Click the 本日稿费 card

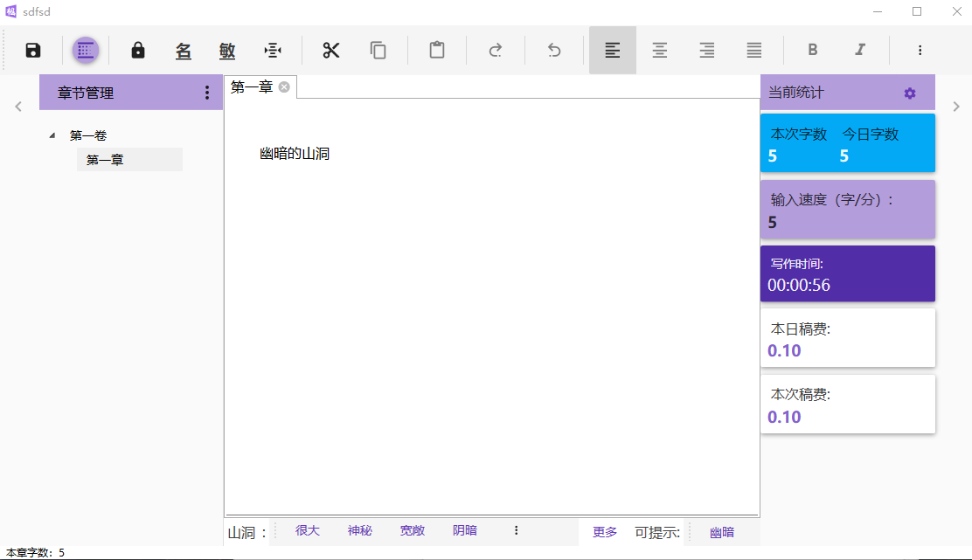click(847, 338)
